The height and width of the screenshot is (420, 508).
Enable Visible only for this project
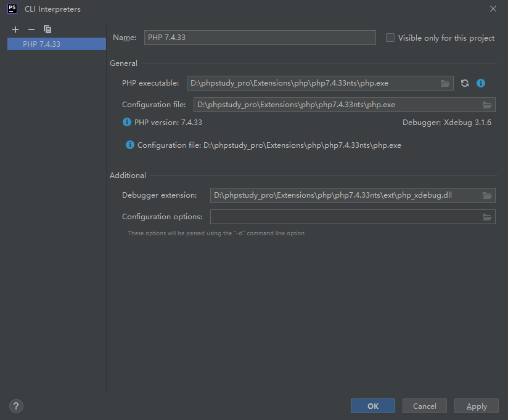point(390,38)
